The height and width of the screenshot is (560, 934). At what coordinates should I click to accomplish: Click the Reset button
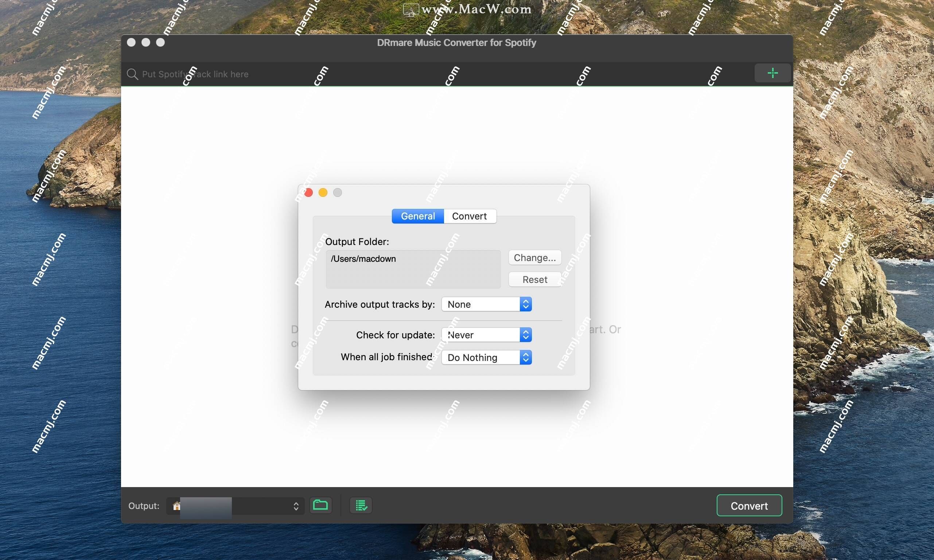tap(535, 280)
